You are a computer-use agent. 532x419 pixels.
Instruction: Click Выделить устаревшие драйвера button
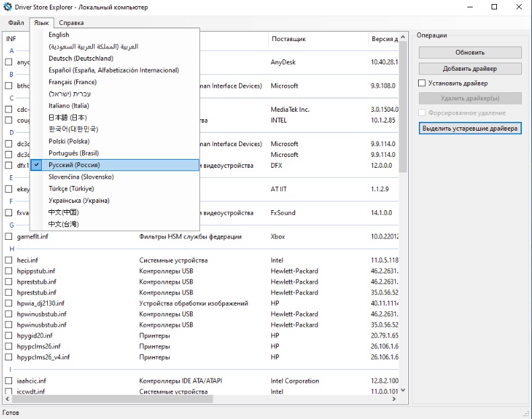470,128
